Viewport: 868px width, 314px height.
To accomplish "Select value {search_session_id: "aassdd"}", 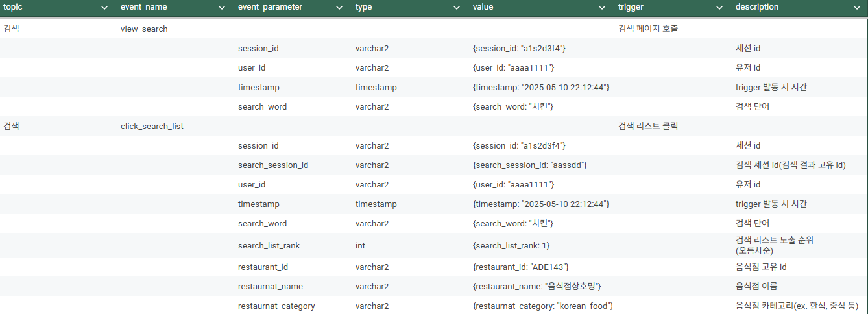I will point(530,165).
